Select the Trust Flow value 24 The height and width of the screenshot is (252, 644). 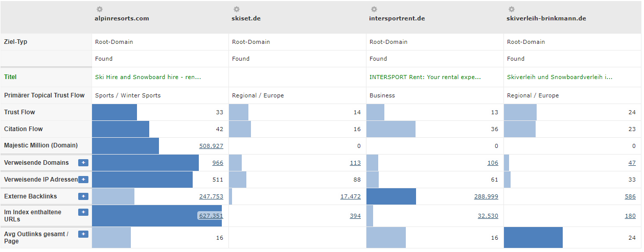(632, 112)
